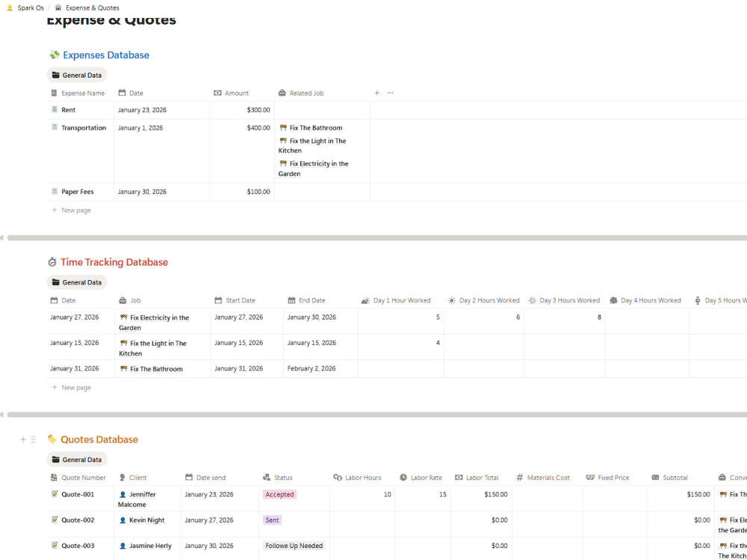The width and height of the screenshot is (747, 560).
Task: Select the February 2, 2026 End Date cell
Action: pyautogui.click(x=320, y=369)
